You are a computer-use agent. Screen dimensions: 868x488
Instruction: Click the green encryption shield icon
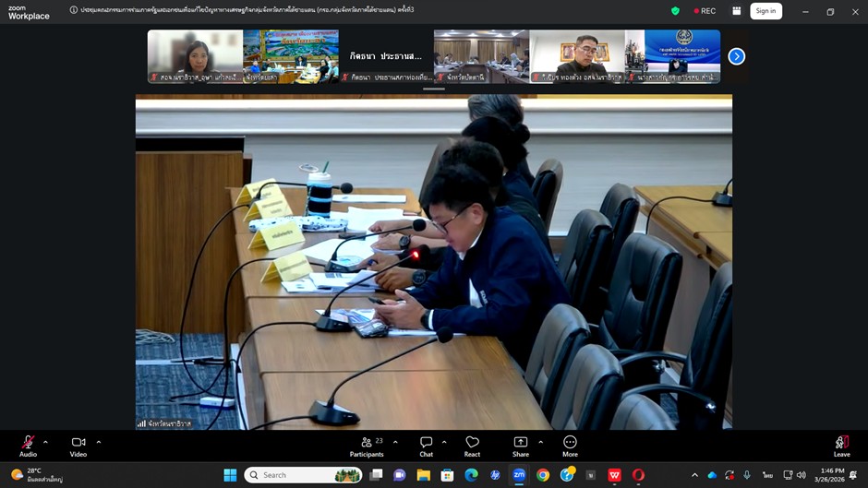[x=675, y=11]
